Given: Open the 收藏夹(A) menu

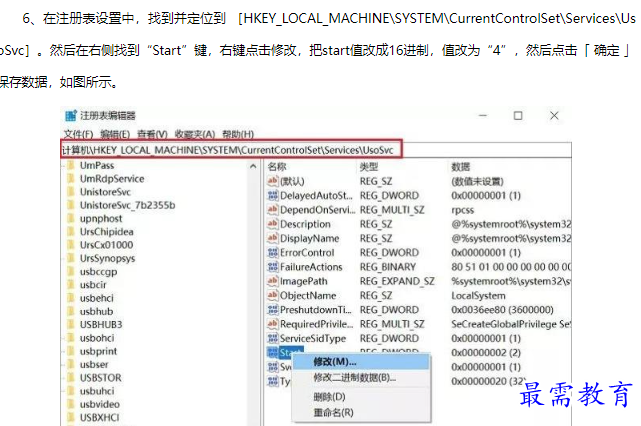Looking at the screenshot, I should [x=195, y=134].
